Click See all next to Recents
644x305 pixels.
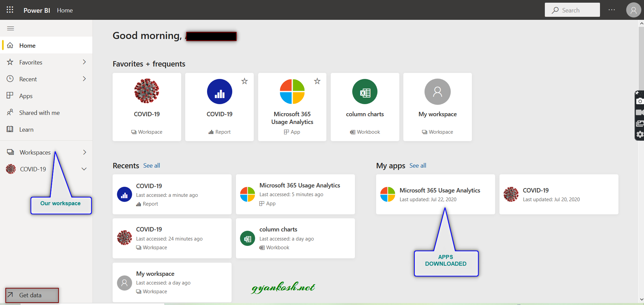point(152,166)
